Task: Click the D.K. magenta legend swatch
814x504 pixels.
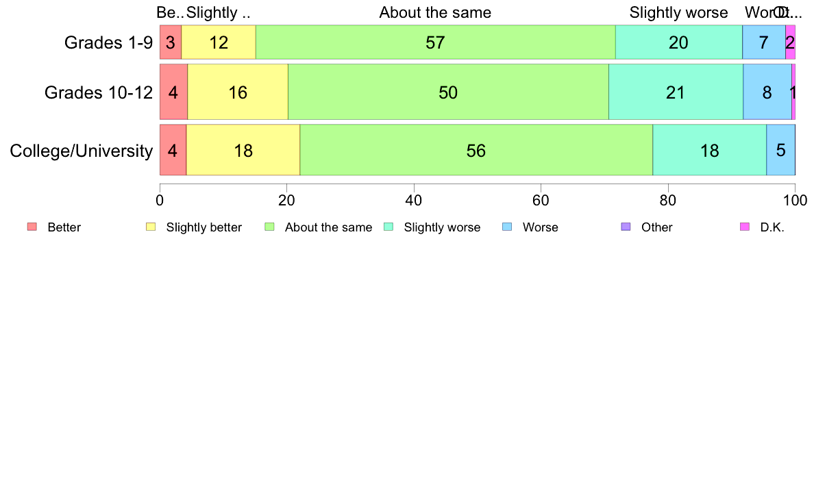Action: coord(745,227)
